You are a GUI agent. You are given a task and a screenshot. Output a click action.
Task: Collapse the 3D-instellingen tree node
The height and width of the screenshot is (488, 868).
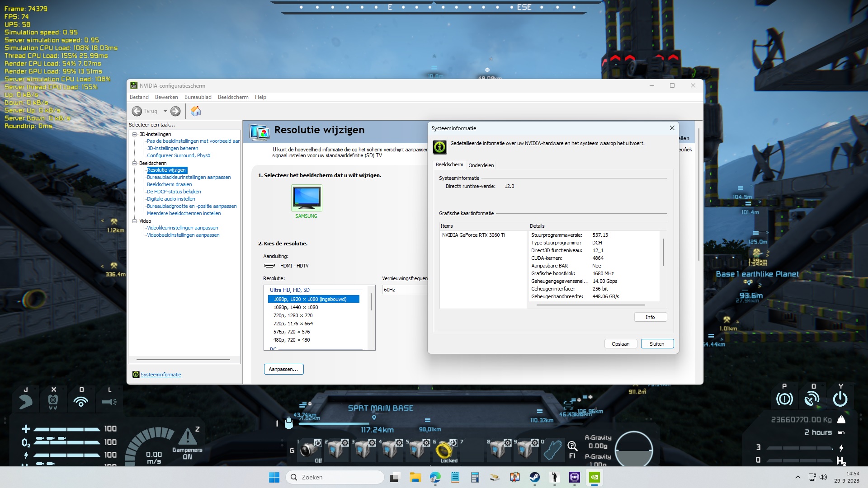tap(135, 134)
